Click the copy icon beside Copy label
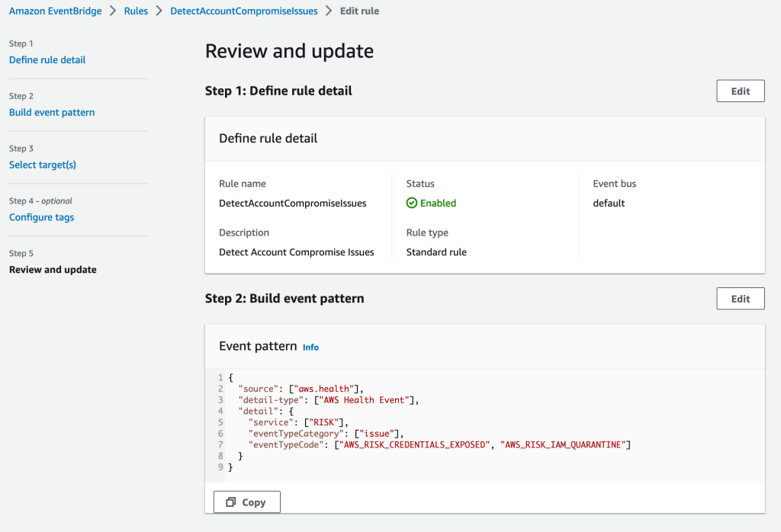 (x=230, y=502)
